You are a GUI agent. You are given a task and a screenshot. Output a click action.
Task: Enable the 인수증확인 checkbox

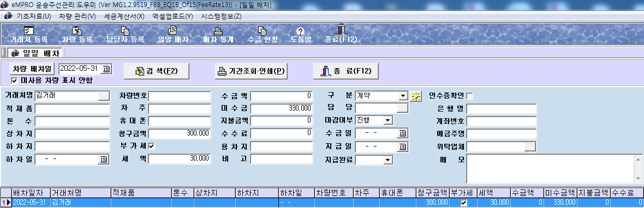[x=469, y=96]
